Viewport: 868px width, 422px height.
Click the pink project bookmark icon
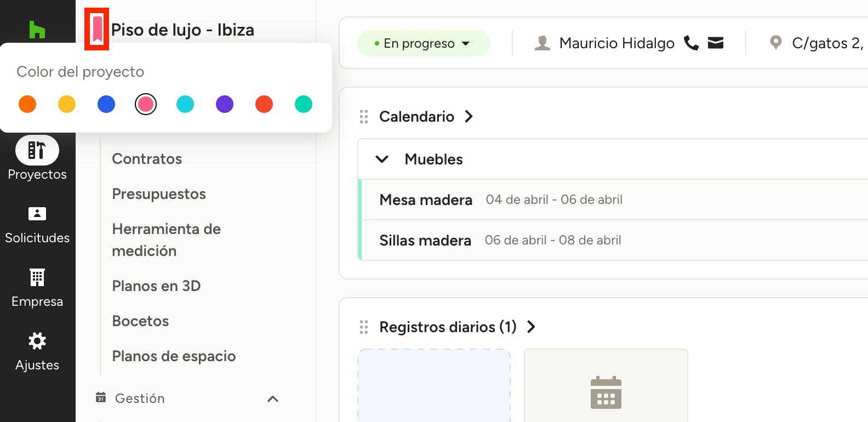[x=97, y=29]
